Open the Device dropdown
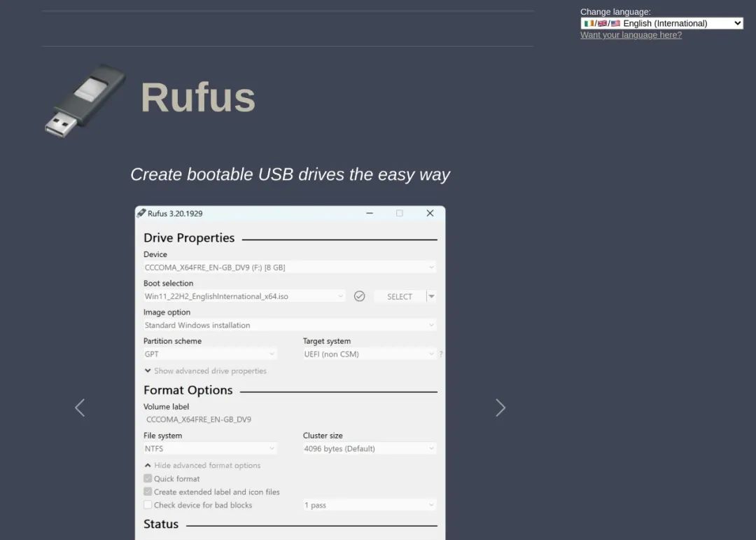756x540 pixels. point(290,268)
